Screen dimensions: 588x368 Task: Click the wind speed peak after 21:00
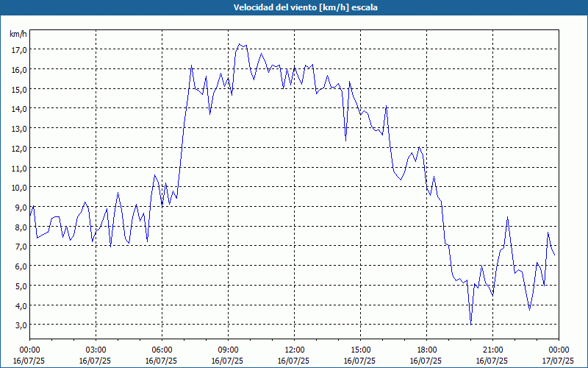coord(507,217)
